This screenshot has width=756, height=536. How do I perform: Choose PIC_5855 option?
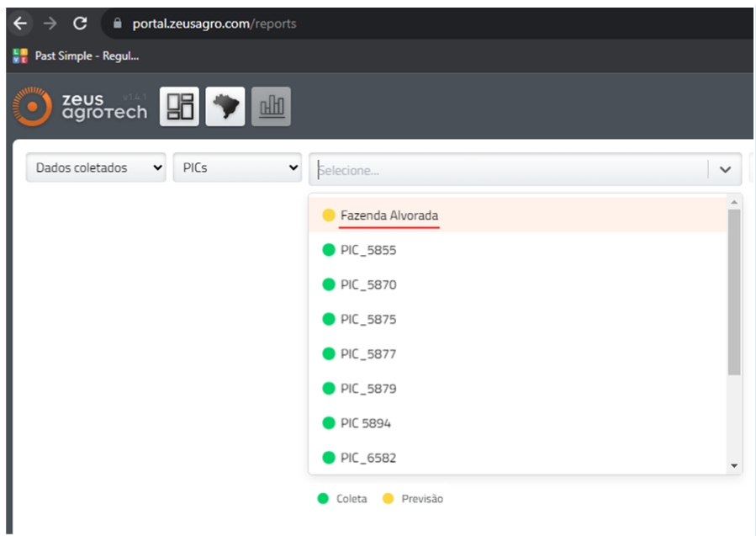367,251
